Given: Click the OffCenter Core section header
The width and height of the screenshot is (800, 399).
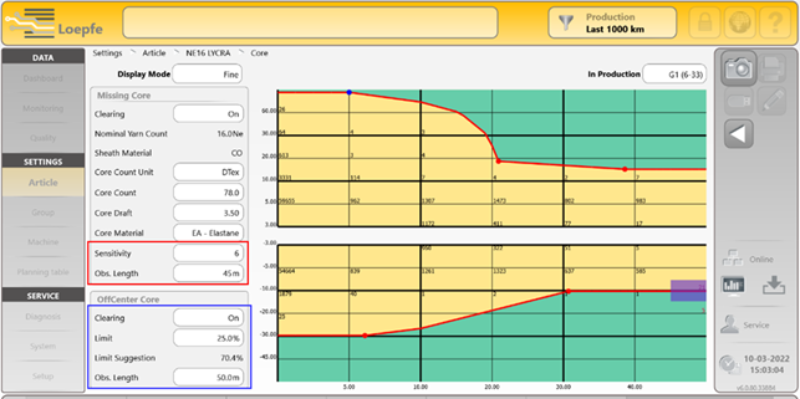Looking at the screenshot, I should coord(128,300).
